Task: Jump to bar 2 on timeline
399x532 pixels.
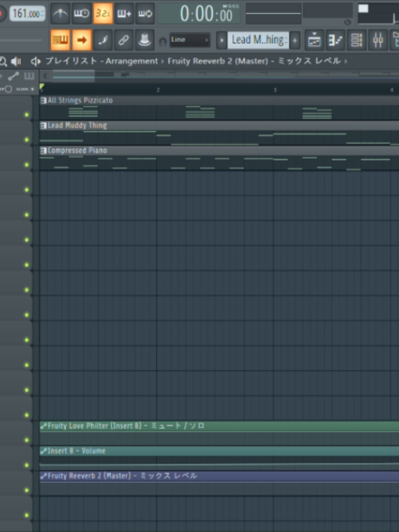Action: [x=158, y=90]
